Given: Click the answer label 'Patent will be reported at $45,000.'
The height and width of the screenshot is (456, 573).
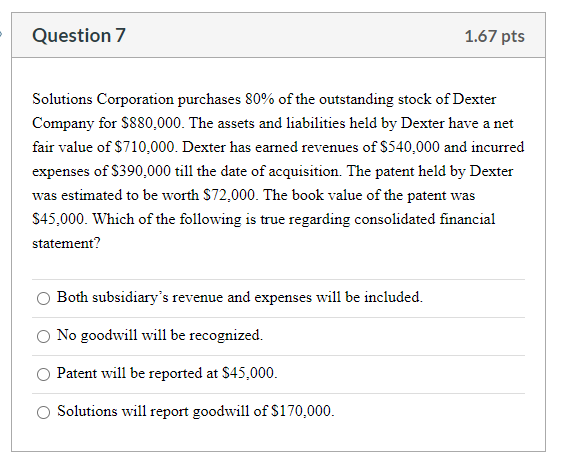Looking at the screenshot, I should (167, 373).
